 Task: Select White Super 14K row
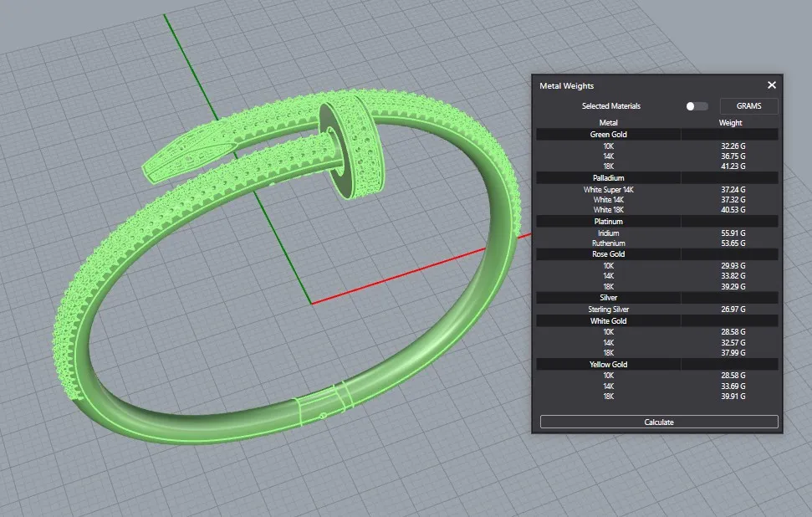coord(657,190)
